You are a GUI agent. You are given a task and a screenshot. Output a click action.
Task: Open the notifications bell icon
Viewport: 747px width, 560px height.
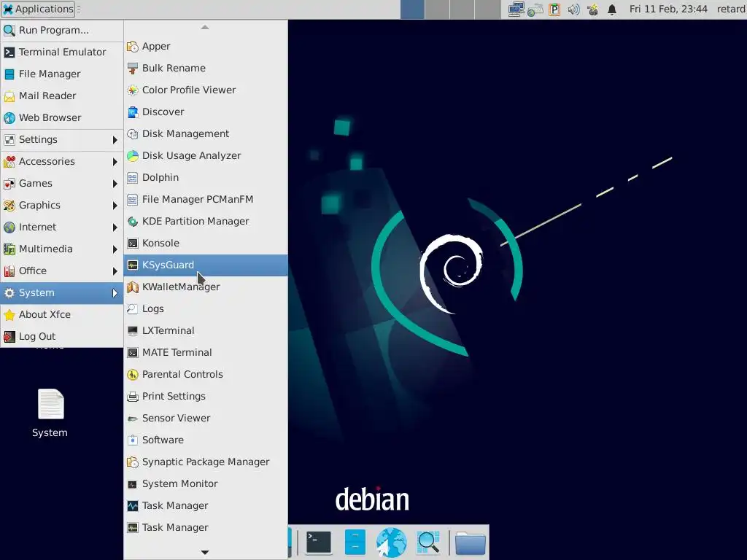(612, 9)
